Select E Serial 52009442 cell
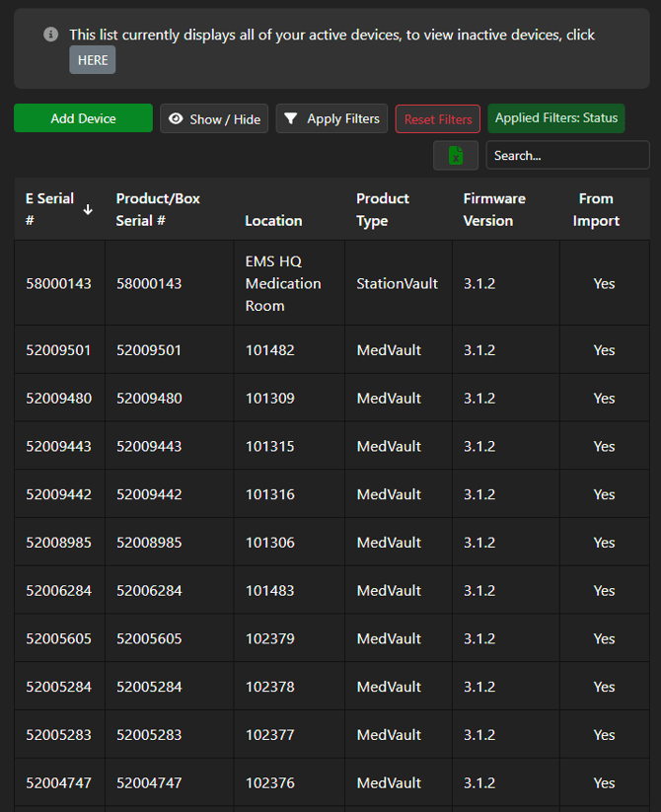 [58, 494]
